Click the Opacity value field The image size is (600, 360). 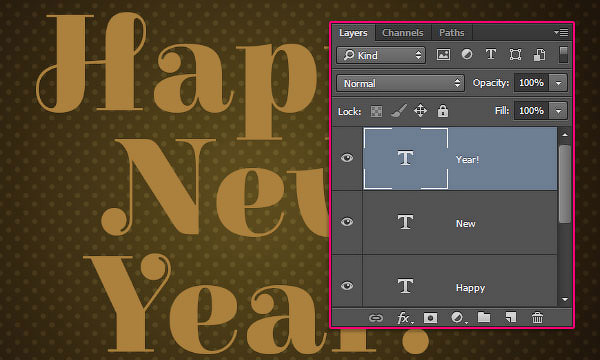point(532,83)
